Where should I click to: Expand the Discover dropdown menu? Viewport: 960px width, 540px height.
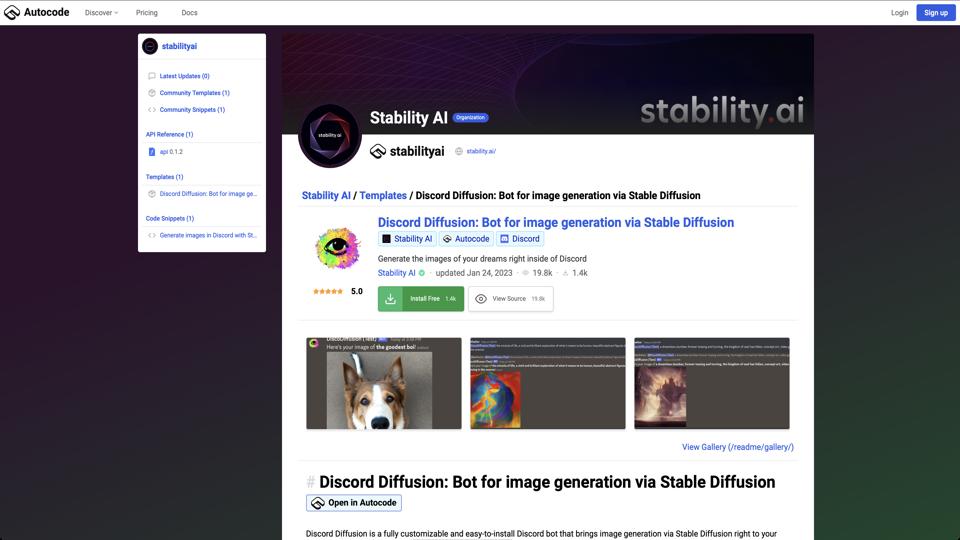click(x=101, y=13)
